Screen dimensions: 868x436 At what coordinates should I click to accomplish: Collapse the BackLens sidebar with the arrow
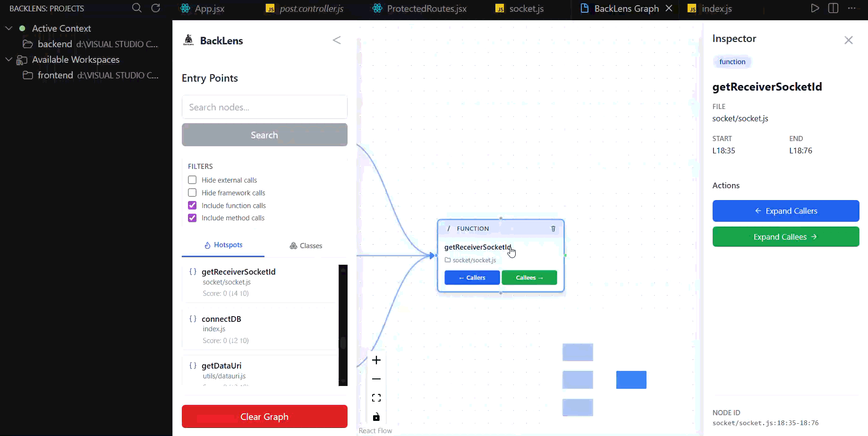click(x=337, y=40)
